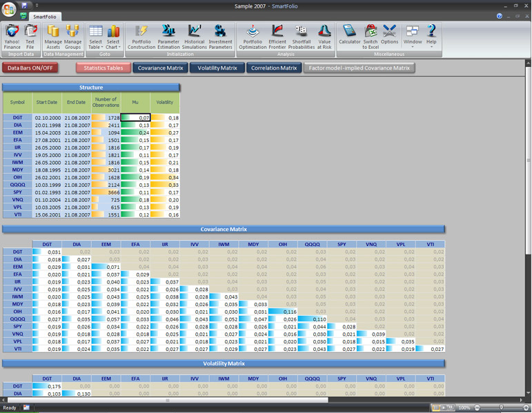
Task: Click covariance QQQQ diagonal 0,110
Action: pyautogui.click(x=312, y=319)
